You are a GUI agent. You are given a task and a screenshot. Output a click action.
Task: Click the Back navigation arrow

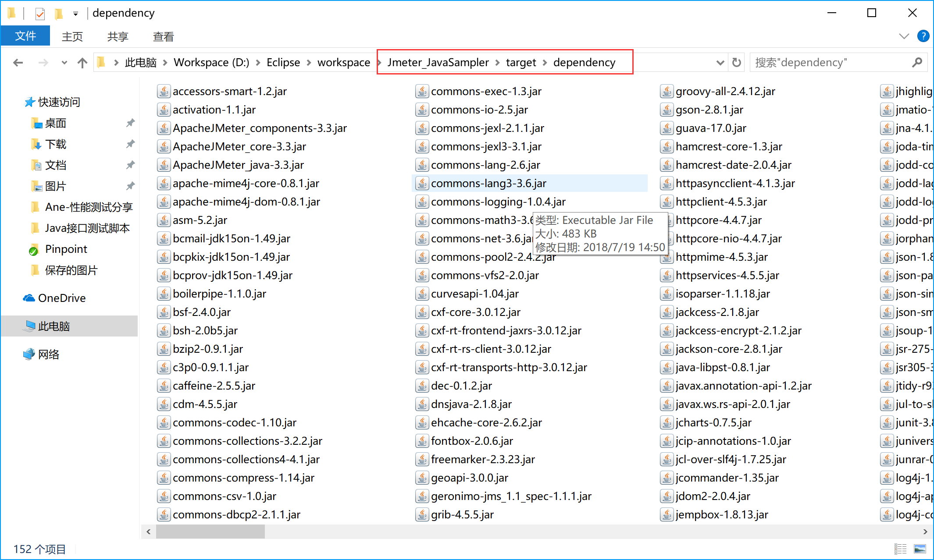[18, 63]
